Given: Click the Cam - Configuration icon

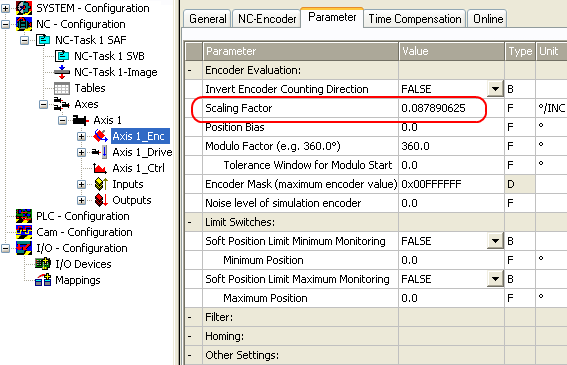Looking at the screenshot, I should coord(24,232).
